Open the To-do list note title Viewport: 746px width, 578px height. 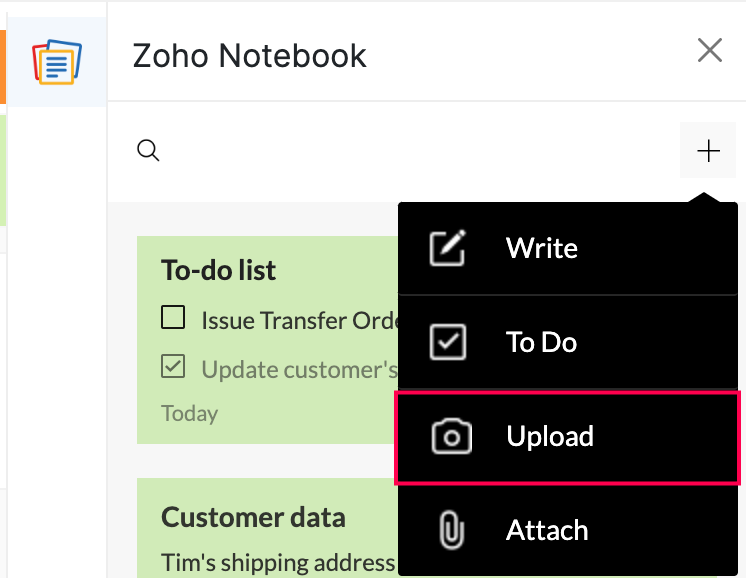click(219, 270)
